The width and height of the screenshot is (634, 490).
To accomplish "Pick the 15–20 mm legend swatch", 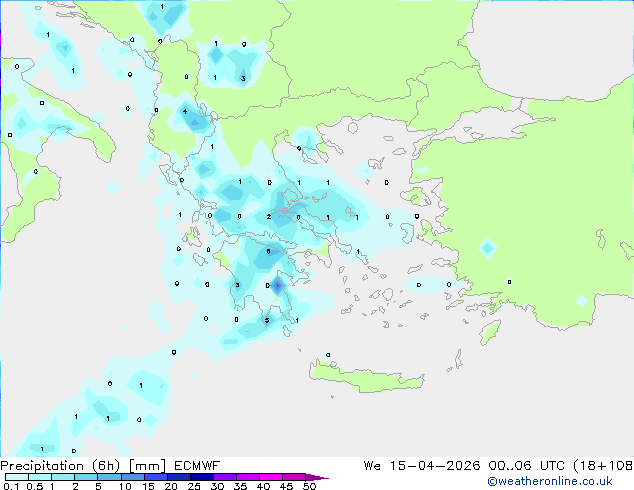I will 155,477.
